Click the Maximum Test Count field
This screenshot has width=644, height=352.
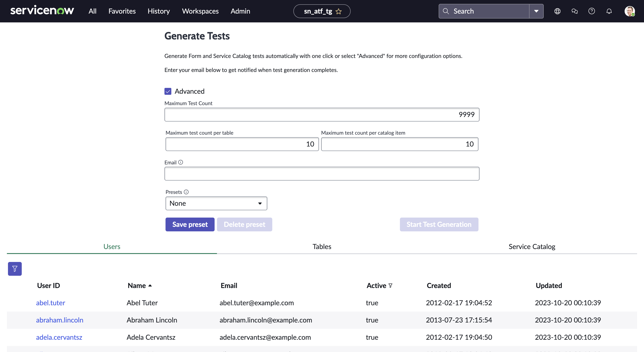pos(322,115)
